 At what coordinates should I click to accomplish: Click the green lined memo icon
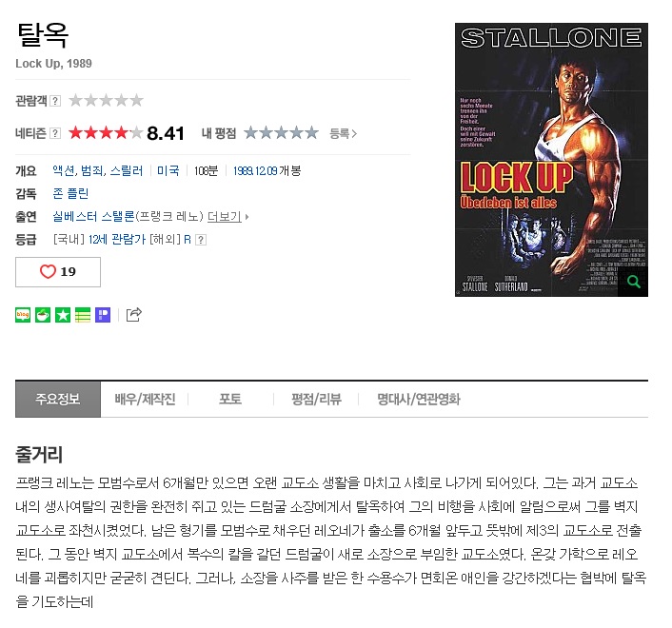83,315
